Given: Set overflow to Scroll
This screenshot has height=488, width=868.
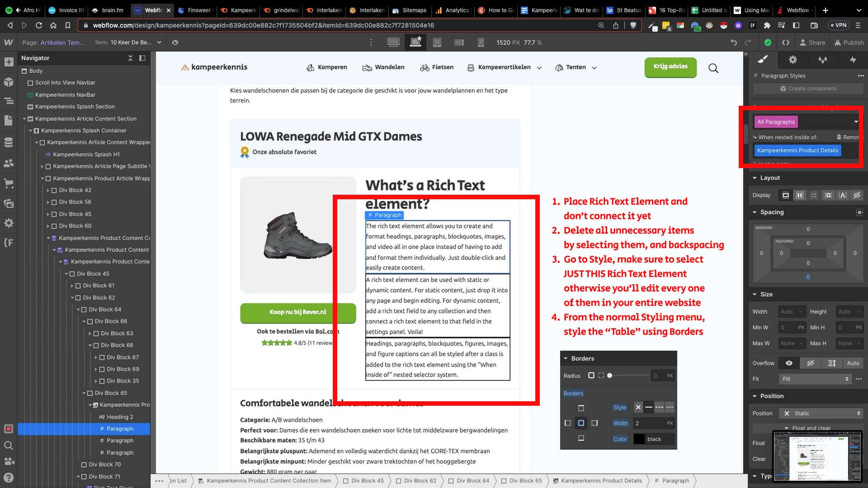Looking at the screenshot, I should 831,363.
